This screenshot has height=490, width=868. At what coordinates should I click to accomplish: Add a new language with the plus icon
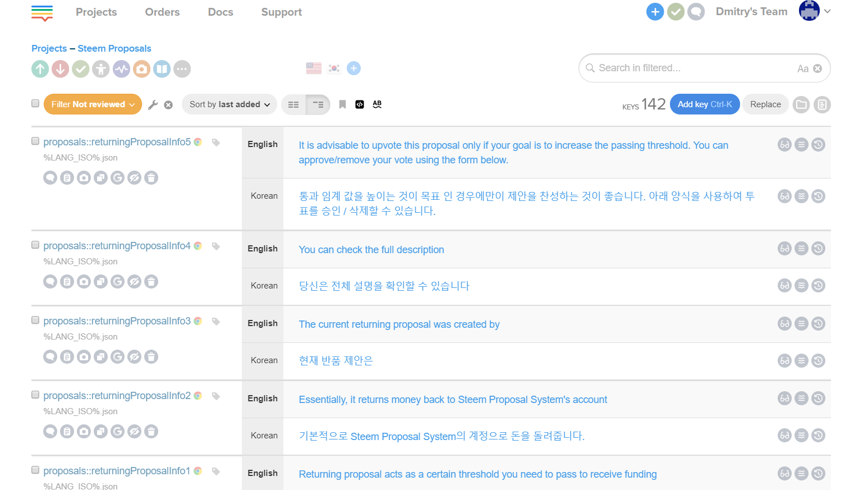353,68
